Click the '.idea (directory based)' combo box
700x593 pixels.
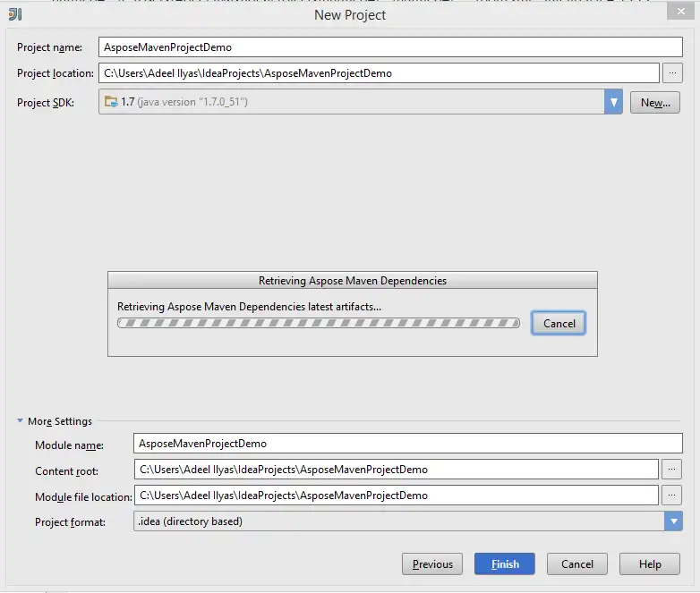(407, 521)
